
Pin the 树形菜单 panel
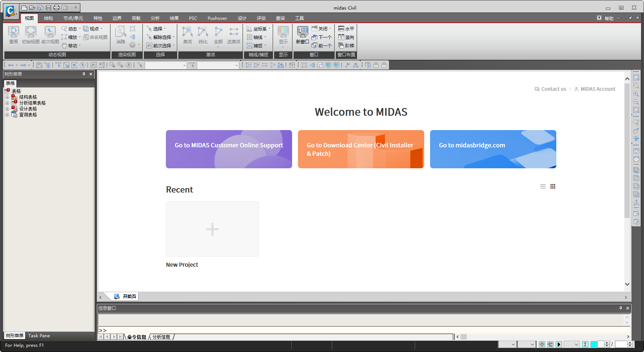click(84, 74)
